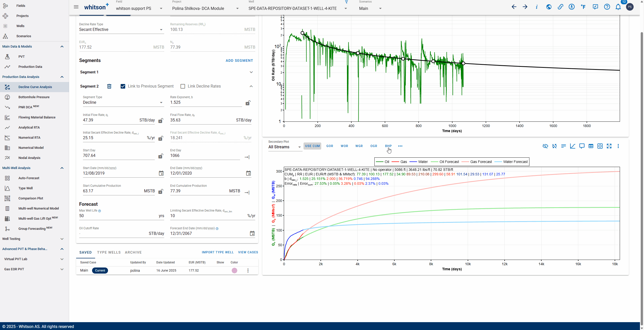Screen dimensions: 644x330
Task: Click the download icon in the header
Action: pyautogui.click(x=572, y=7)
